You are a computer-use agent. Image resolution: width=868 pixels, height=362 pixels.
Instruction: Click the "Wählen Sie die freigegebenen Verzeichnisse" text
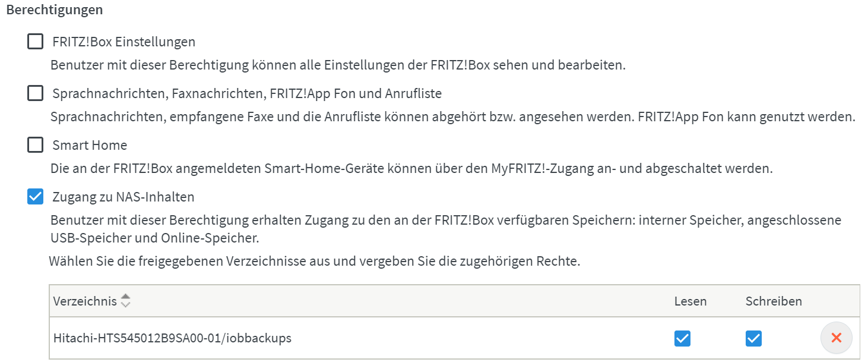click(314, 260)
